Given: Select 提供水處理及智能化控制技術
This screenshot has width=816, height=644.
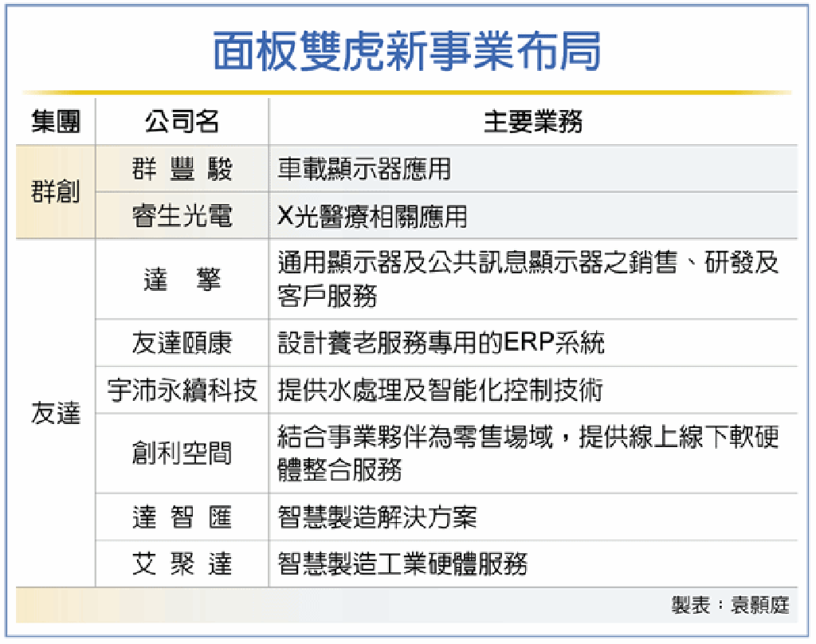Looking at the screenshot, I should point(440,390).
